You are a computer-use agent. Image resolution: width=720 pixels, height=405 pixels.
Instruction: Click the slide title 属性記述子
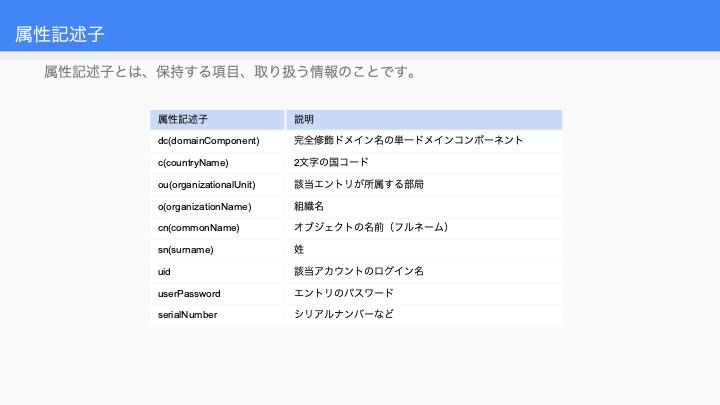[x=60, y=34]
